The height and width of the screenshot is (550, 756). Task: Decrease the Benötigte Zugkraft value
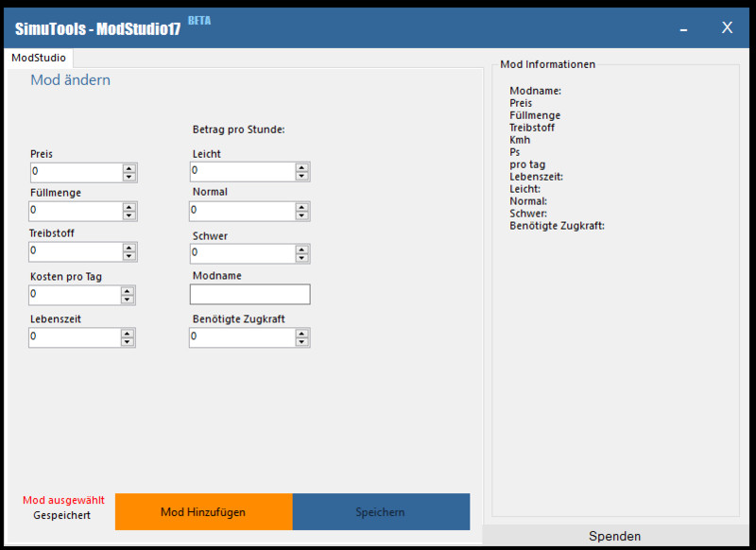301,342
